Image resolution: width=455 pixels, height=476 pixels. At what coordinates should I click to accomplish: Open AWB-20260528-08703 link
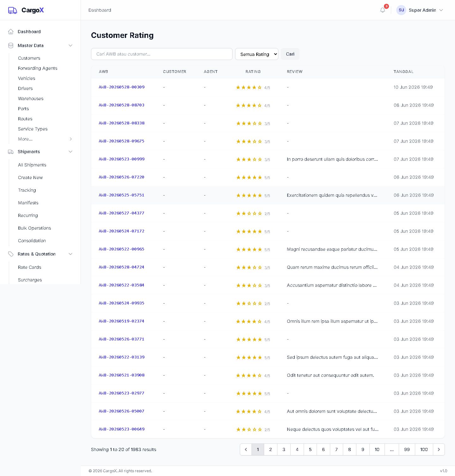122,105
